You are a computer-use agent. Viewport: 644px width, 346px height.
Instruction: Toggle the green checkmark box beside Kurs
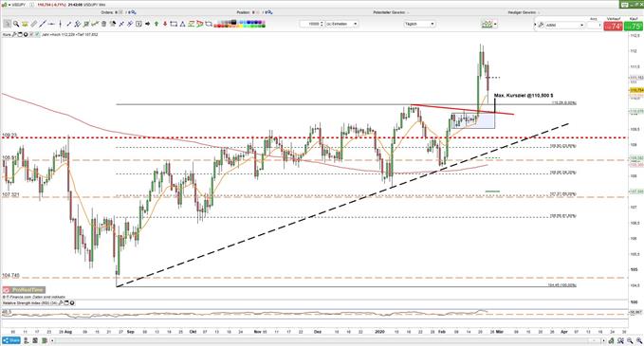(37, 34)
